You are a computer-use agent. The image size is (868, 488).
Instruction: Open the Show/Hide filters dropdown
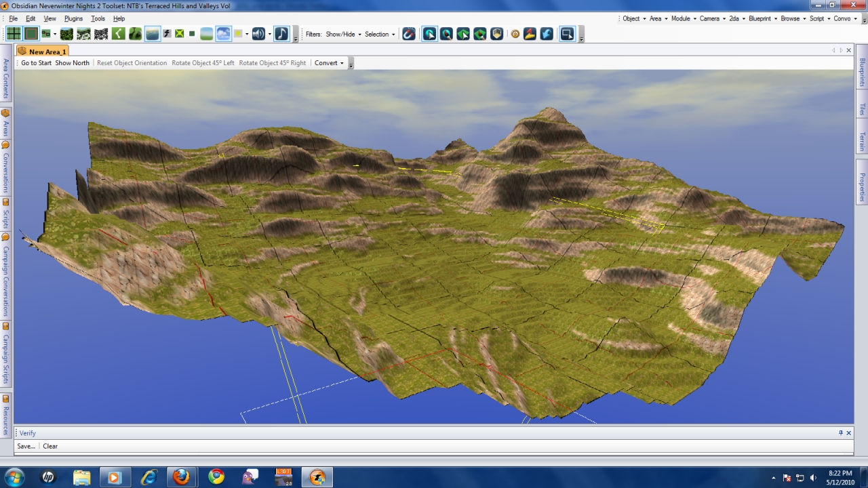343,35
